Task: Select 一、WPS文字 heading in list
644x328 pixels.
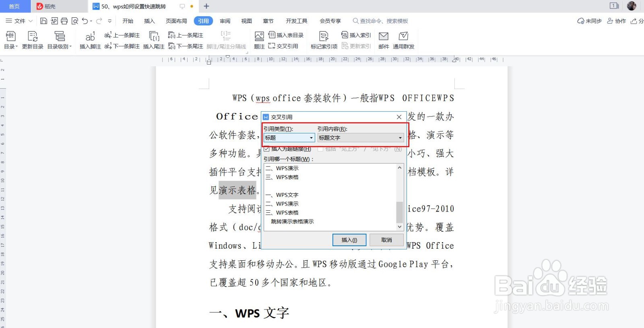Action: [x=282, y=195]
